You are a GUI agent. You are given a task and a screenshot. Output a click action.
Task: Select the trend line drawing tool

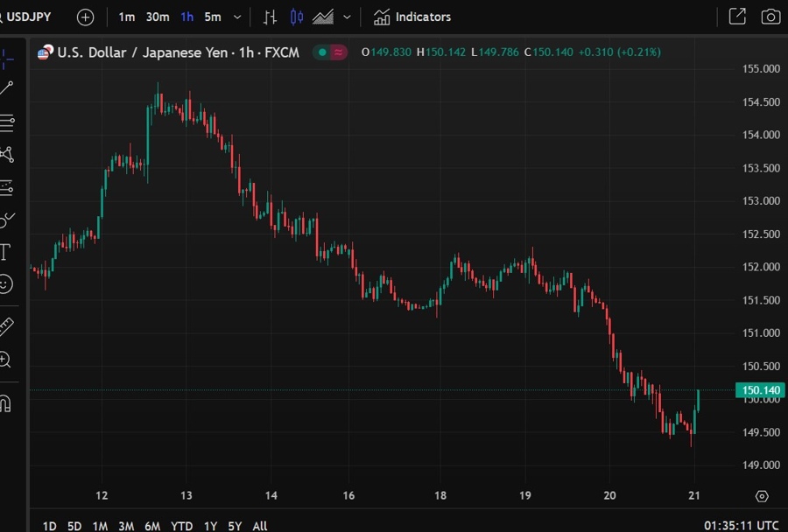[x=7, y=87]
